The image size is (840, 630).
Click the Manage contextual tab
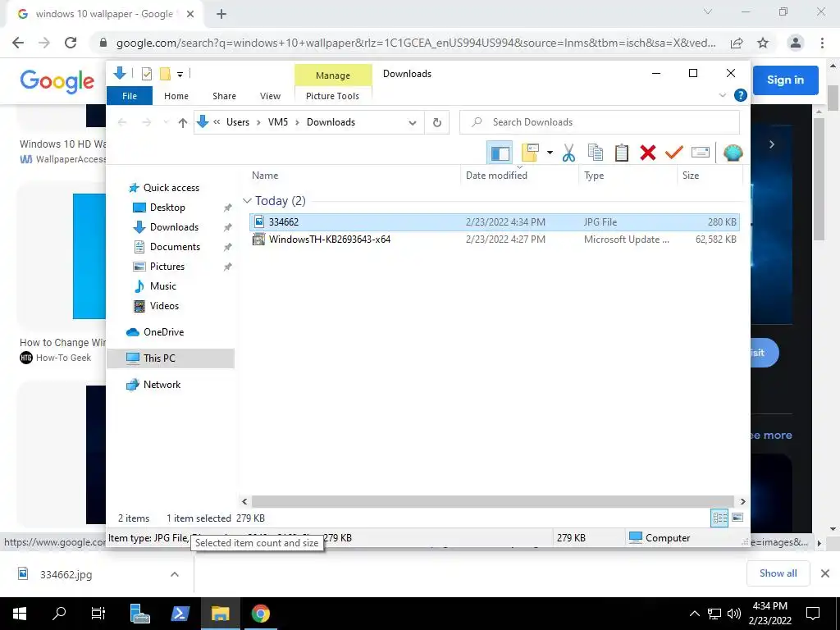pyautogui.click(x=333, y=75)
